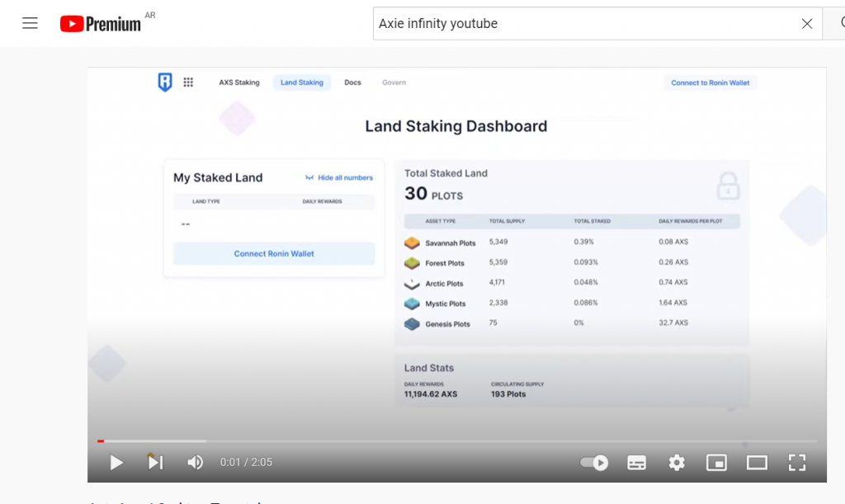Mute the video volume

pos(195,463)
